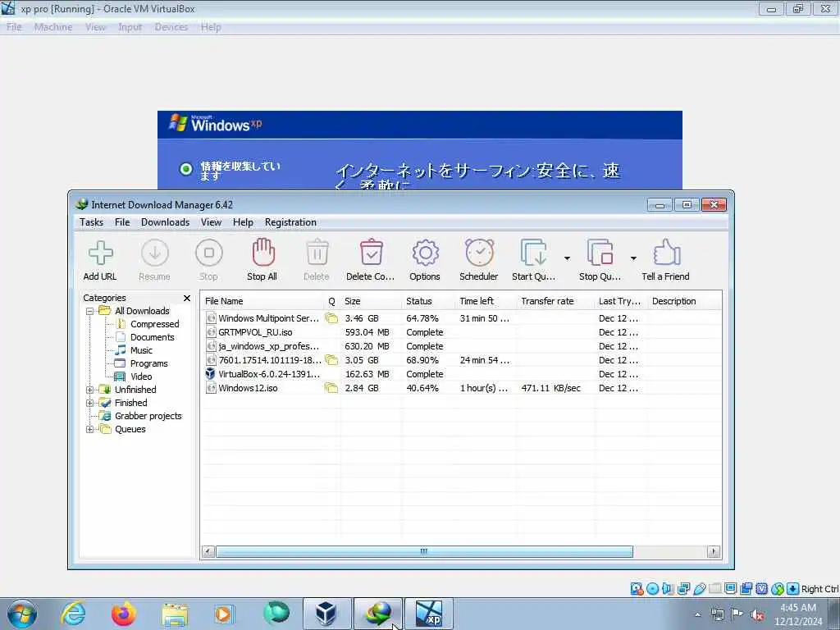Click the Tell a Friend thumbs-up icon

point(666,253)
